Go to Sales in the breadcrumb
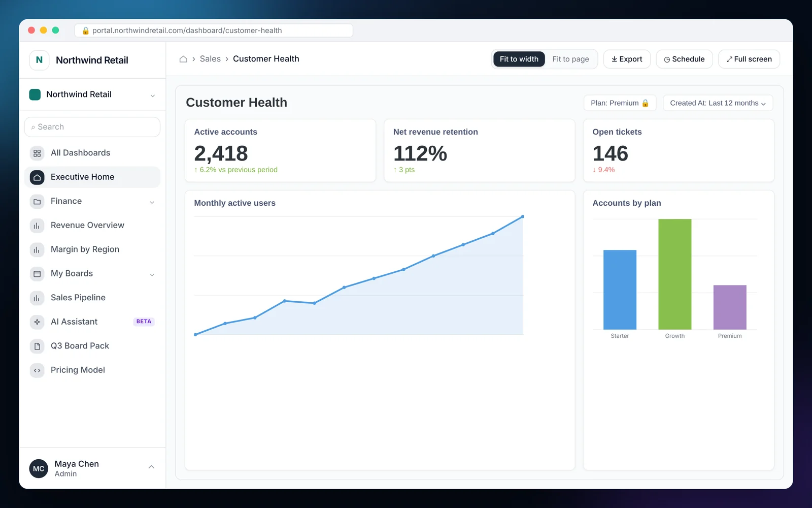This screenshot has width=812, height=508. tap(210, 59)
